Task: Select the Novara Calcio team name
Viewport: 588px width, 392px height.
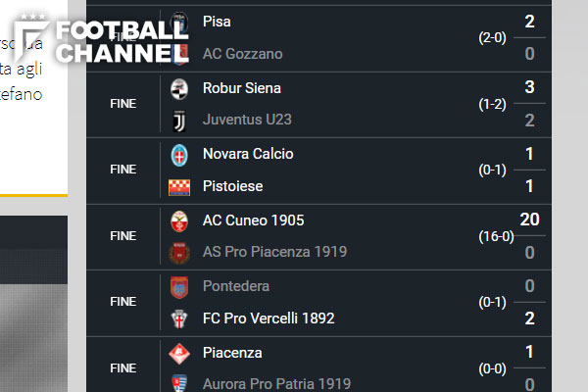Action: pos(247,154)
